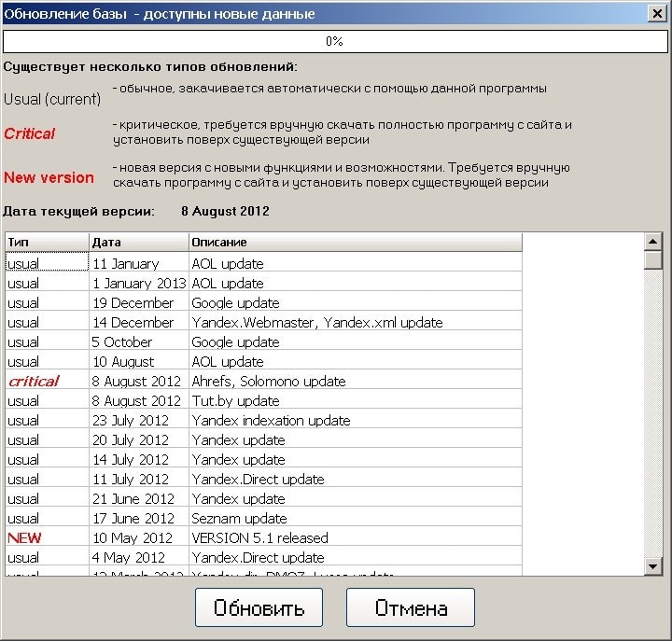
Task: Select the Seznam update row
Action: (239, 519)
